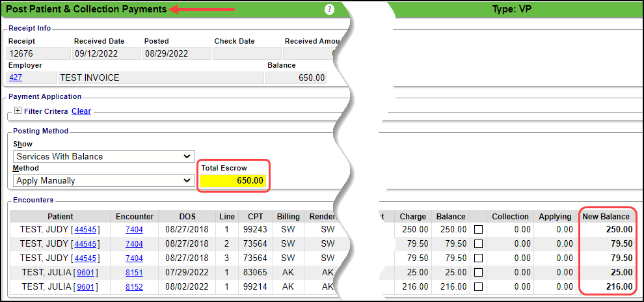Open patient ID 44545 link in first row
Viewport: 644px width, 302px height.
tap(86, 229)
